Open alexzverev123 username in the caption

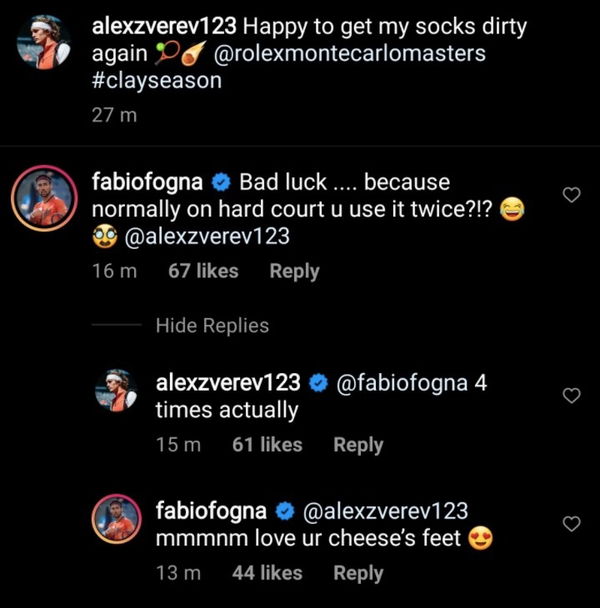pos(164,27)
